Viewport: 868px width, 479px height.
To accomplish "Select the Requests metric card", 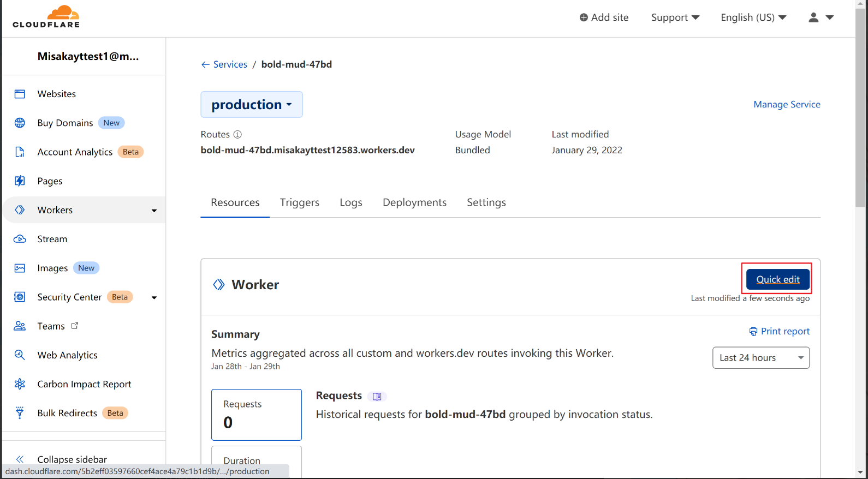I will point(257,415).
